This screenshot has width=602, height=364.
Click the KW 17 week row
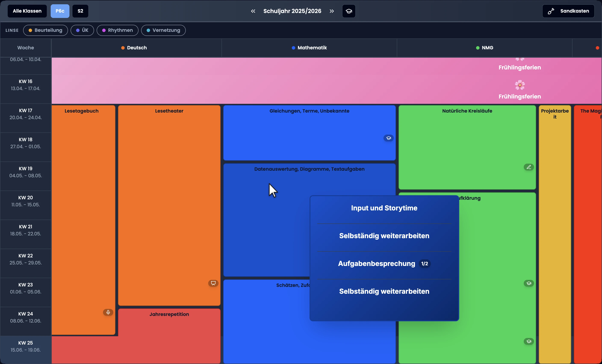pyautogui.click(x=26, y=118)
